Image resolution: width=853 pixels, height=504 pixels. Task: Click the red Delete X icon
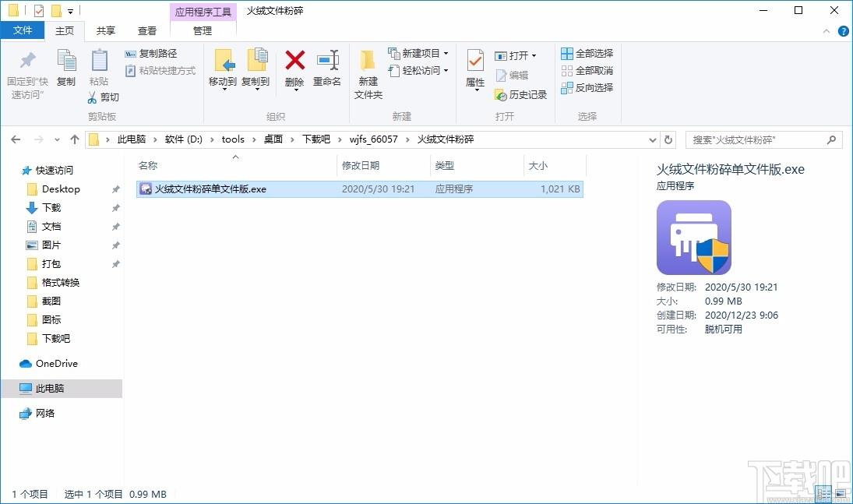pos(295,60)
